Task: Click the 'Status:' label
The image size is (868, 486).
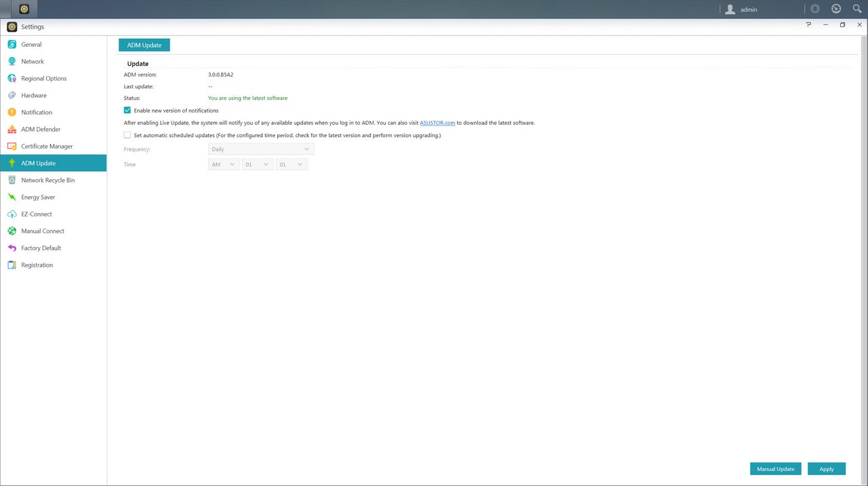Action: tap(132, 98)
